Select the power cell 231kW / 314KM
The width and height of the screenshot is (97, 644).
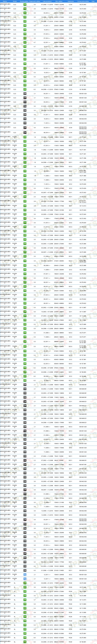pyautogui.click(x=59, y=570)
